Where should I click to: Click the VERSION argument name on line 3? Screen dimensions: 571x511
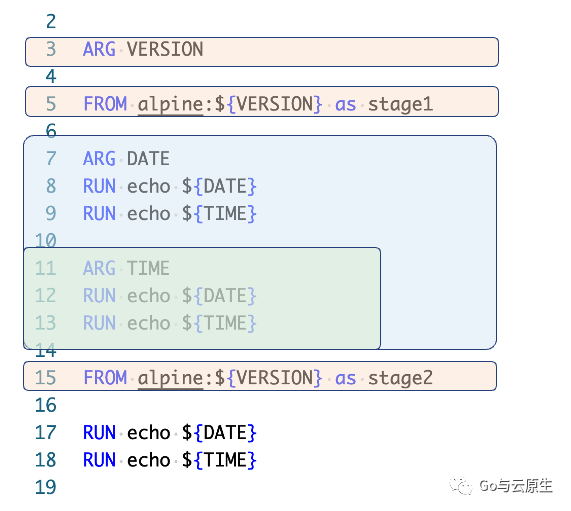click(x=165, y=49)
